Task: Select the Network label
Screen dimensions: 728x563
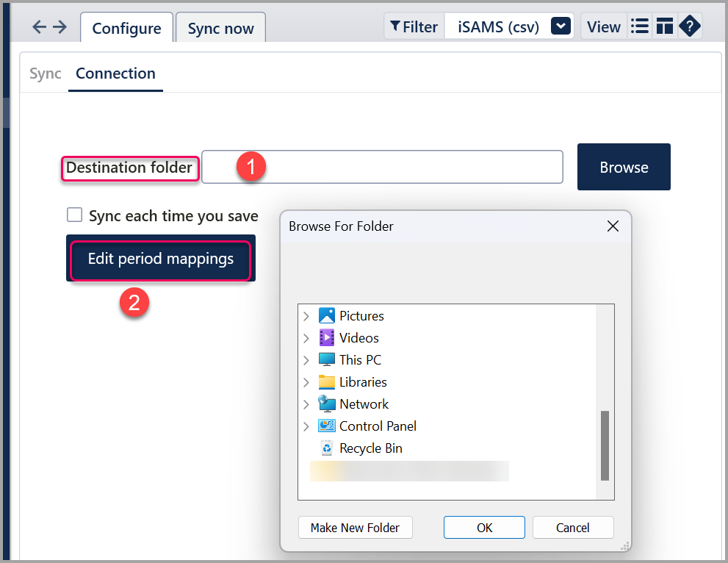Action: (x=364, y=404)
